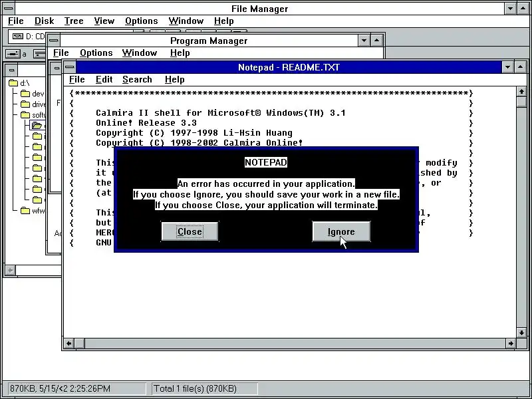This screenshot has width=532, height=399.
Task: Maximize the Notepad window
Action: 520,67
